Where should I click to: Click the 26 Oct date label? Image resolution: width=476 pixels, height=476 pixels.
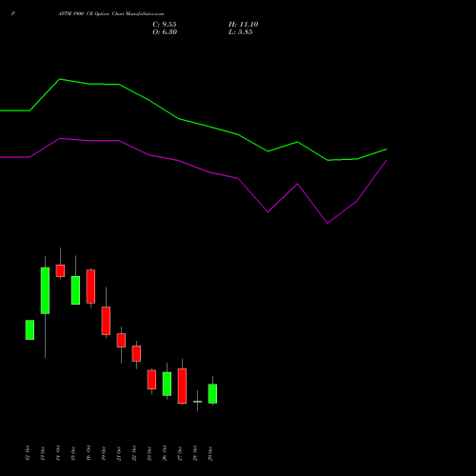tap(165, 453)
